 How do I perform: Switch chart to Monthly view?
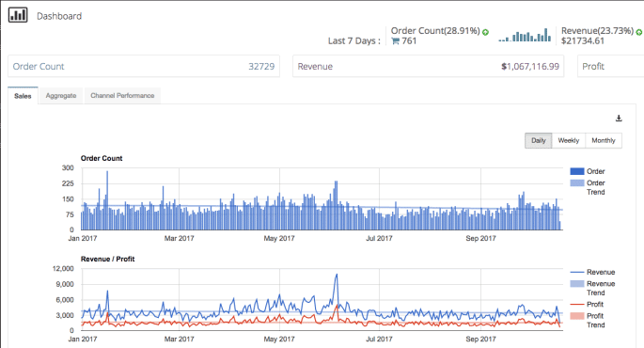coord(604,140)
